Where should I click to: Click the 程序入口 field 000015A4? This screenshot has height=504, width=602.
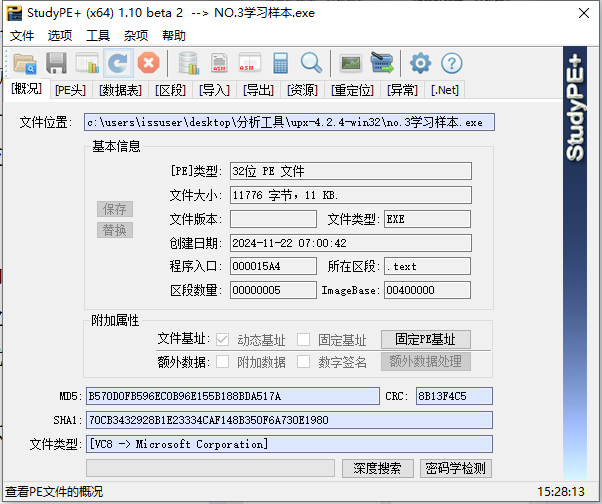click(x=273, y=266)
